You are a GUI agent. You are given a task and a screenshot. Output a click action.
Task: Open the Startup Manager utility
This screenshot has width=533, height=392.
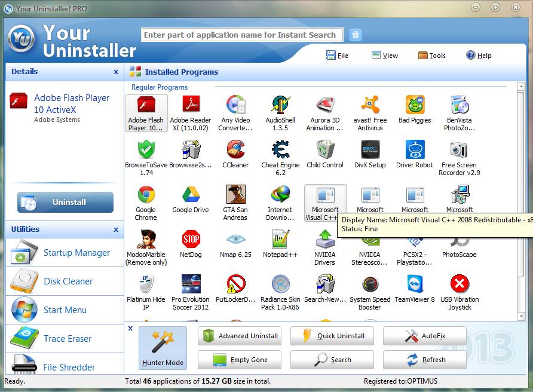[x=65, y=253]
